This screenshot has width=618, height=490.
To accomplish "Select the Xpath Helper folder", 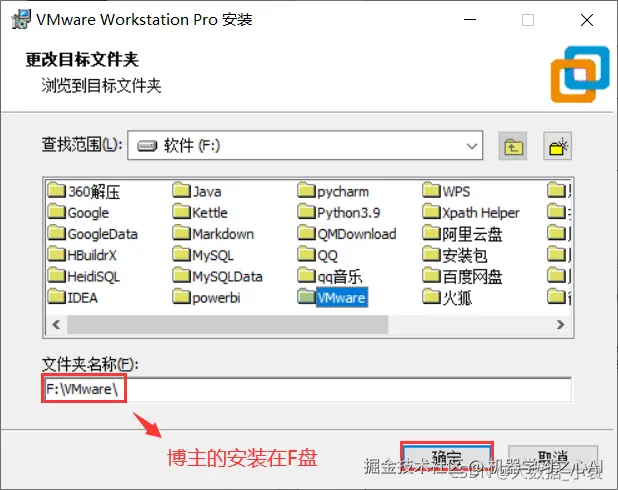I will (x=471, y=212).
